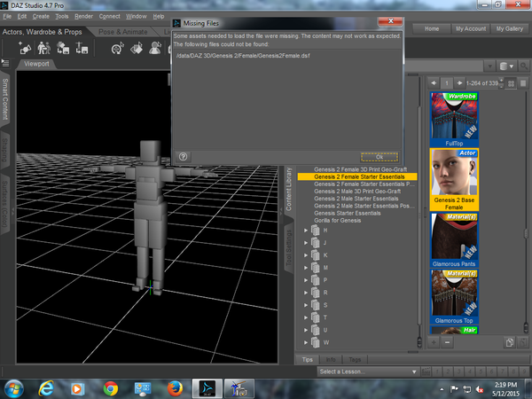Screen dimensions: 532x399
Task: Increase items-per-page with plus stepper
Action: coord(502,81)
